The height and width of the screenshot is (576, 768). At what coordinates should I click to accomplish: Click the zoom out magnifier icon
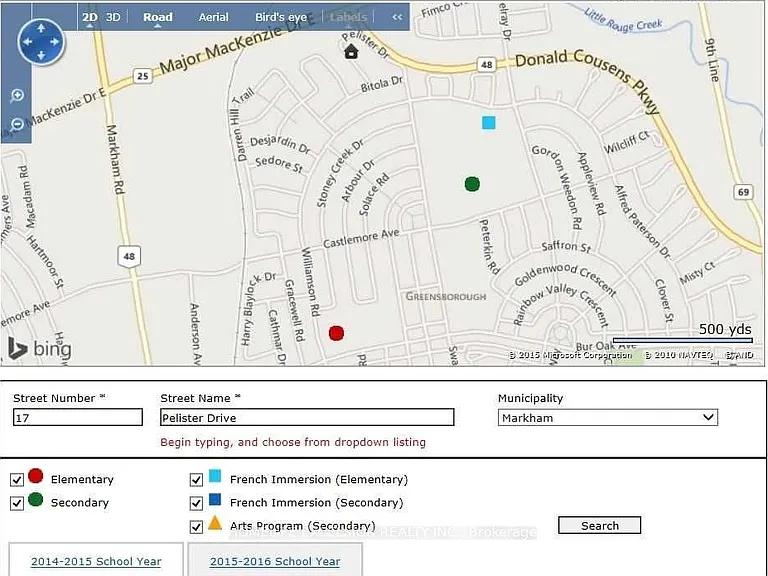pyautogui.click(x=17, y=124)
